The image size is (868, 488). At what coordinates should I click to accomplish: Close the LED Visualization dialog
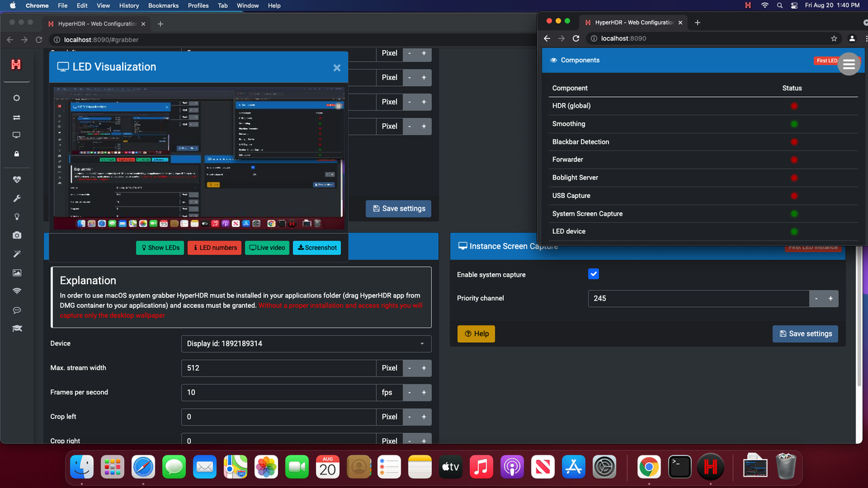[x=336, y=68]
